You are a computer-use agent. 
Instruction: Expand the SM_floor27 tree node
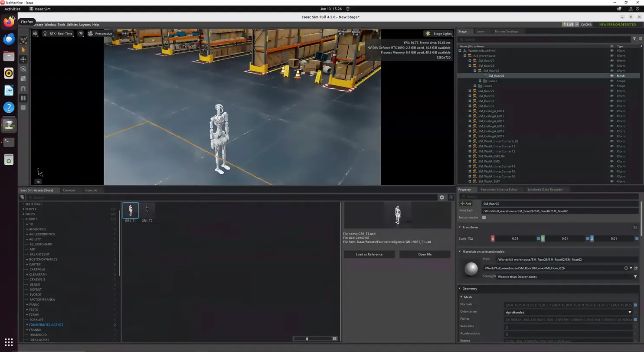pos(470,61)
